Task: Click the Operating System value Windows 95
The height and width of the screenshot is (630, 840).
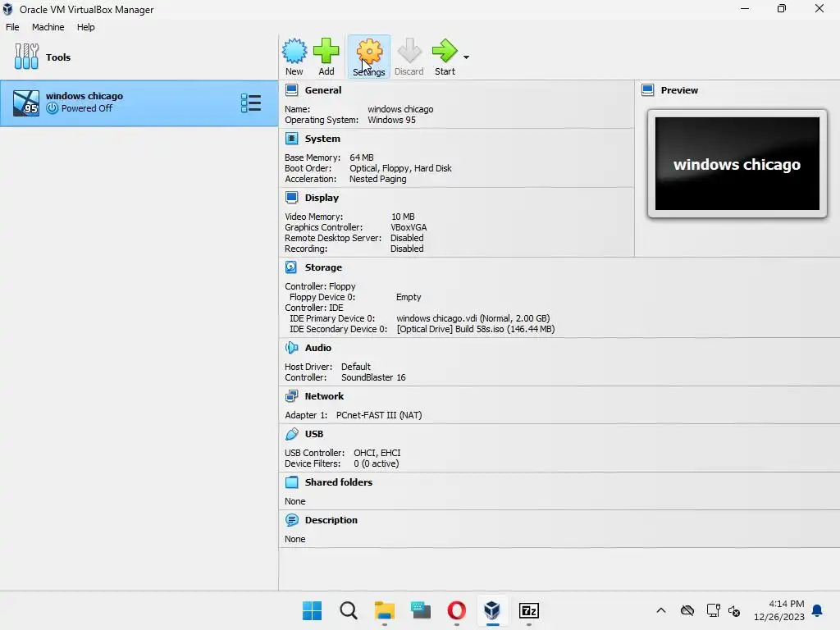Action: [x=391, y=120]
